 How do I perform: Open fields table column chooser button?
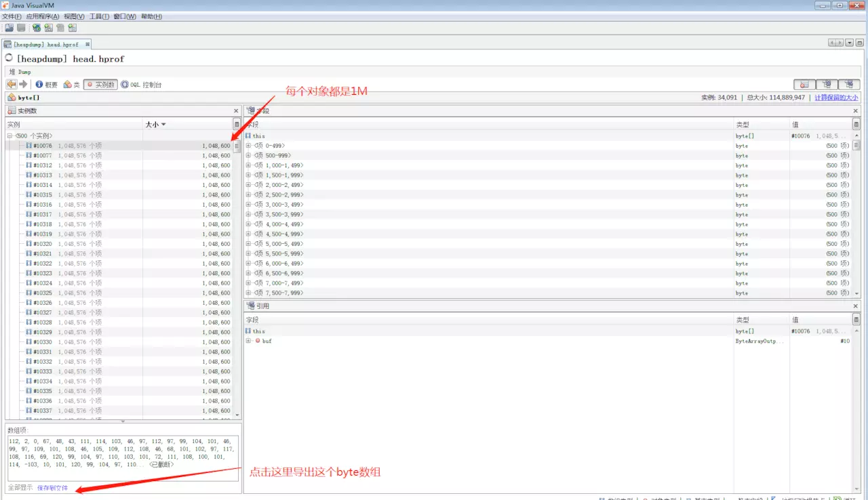[856, 125]
